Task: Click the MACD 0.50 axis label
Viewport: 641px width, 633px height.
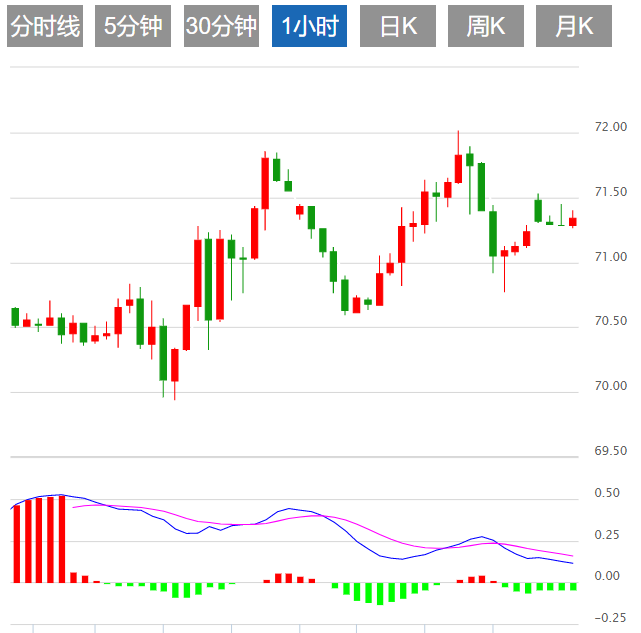Action: coord(607,493)
